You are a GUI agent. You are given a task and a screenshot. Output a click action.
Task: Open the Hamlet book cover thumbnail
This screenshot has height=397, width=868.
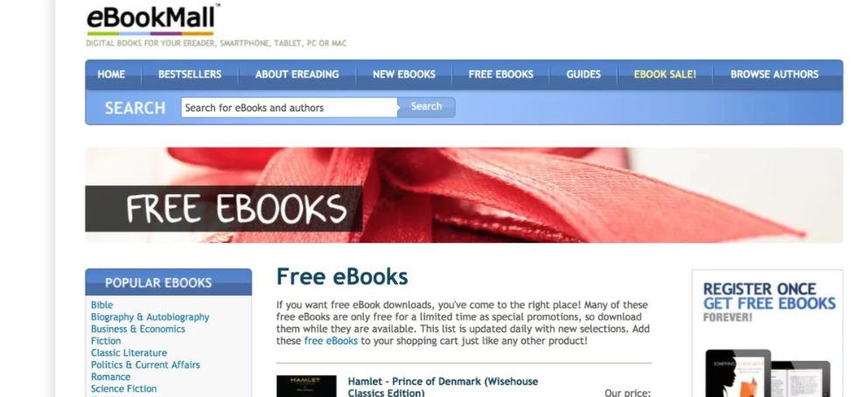click(306, 386)
